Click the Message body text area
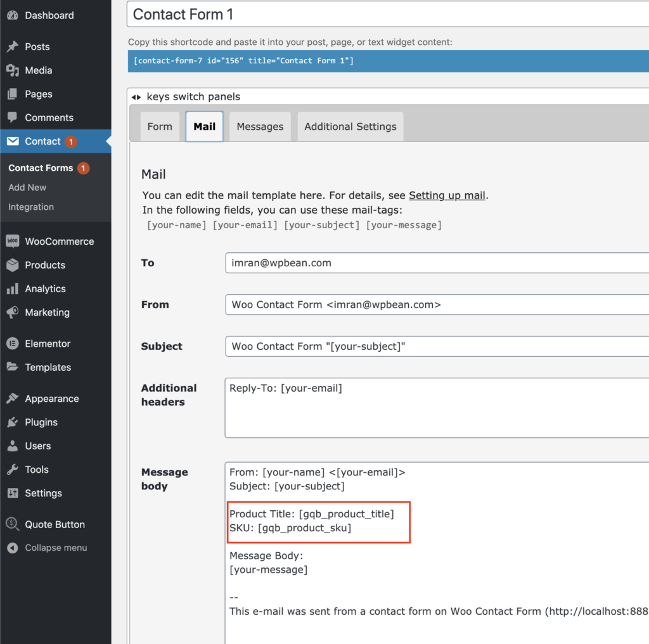649x644 pixels. coord(437,553)
